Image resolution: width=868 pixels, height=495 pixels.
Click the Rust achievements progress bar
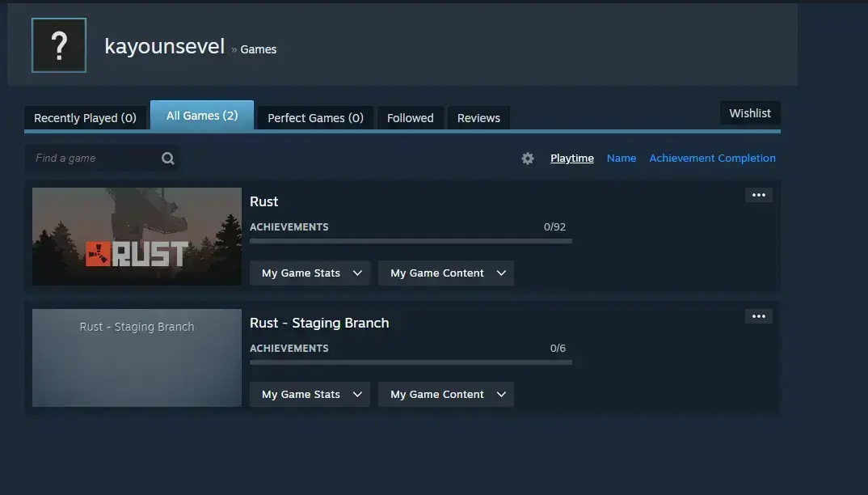tap(411, 241)
